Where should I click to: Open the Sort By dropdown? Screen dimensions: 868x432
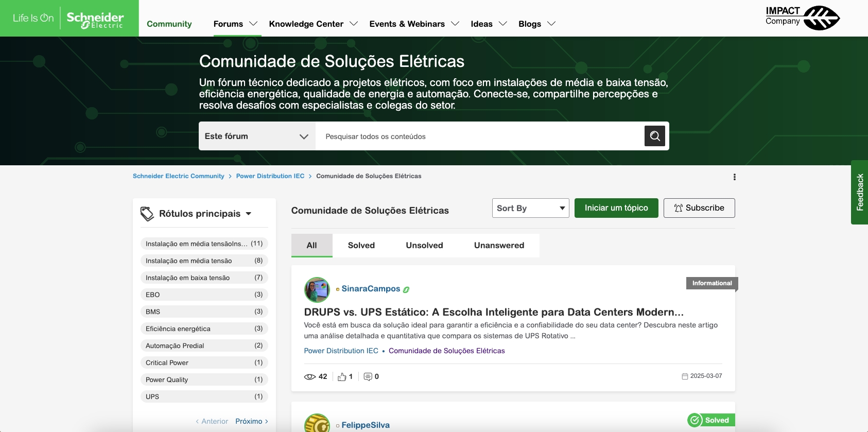(530, 208)
